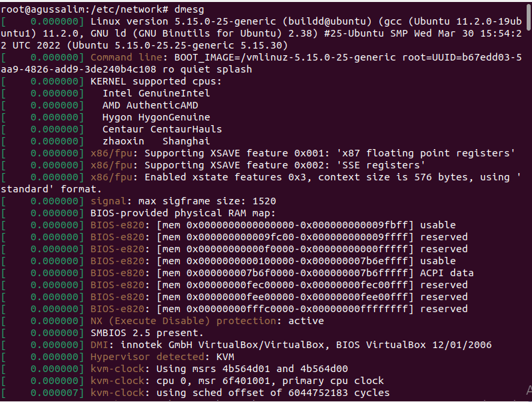Screen dimensions: 532x402
Task: Click 'BIOS-provided physical RAM map' line
Action: (x=183, y=213)
